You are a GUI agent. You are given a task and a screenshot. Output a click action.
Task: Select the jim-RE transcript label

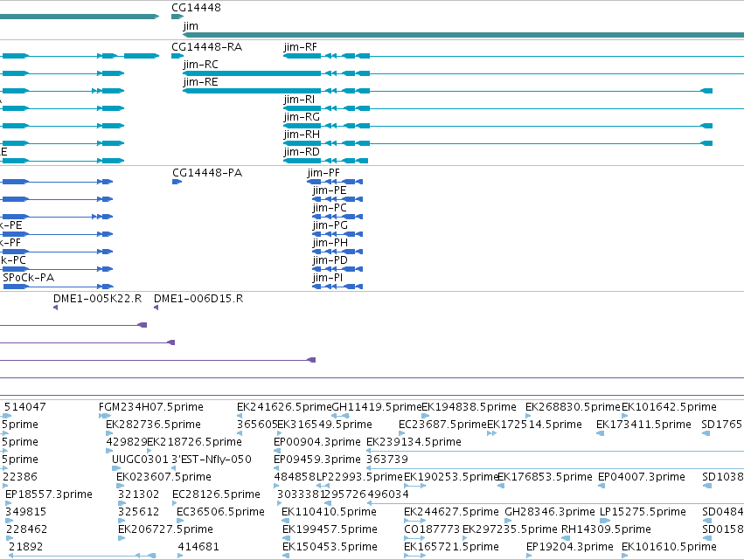(x=201, y=82)
